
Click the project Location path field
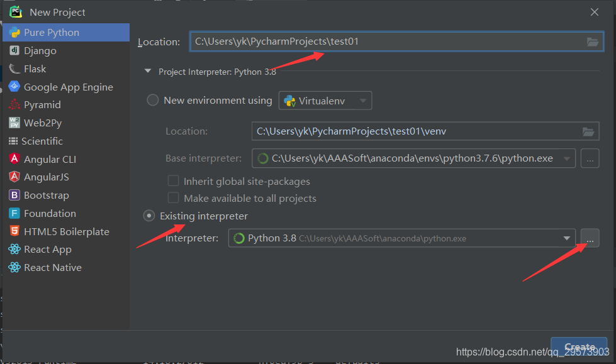pyautogui.click(x=397, y=41)
